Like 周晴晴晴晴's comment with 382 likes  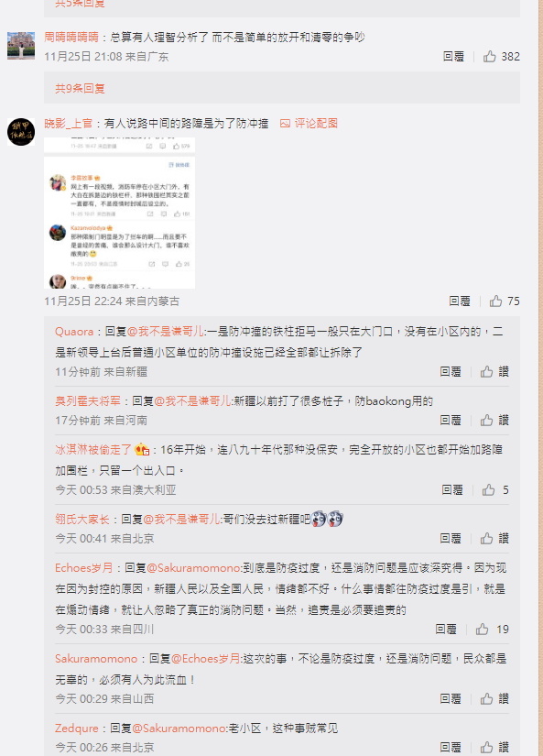click(501, 57)
